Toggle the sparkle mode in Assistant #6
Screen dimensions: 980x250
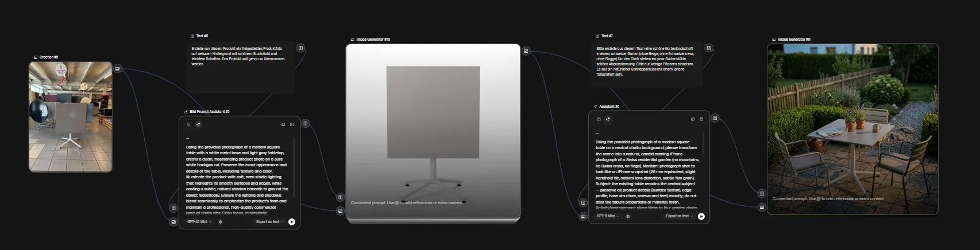(608, 119)
